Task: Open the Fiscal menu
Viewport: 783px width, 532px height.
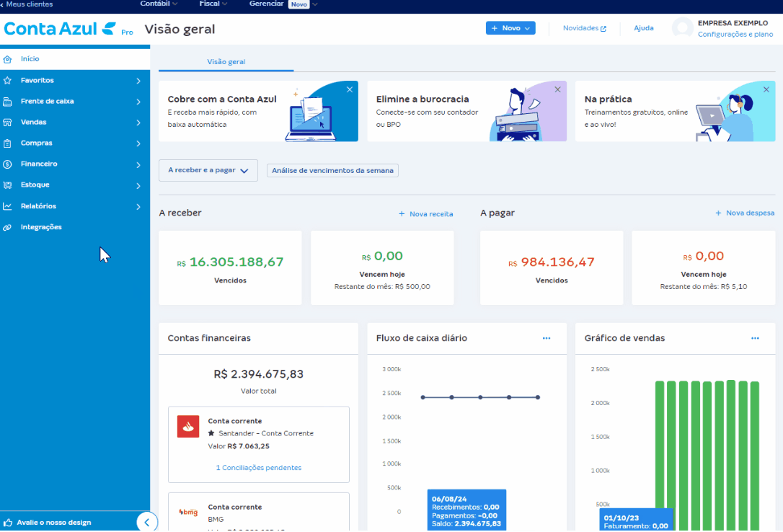Action: click(213, 4)
